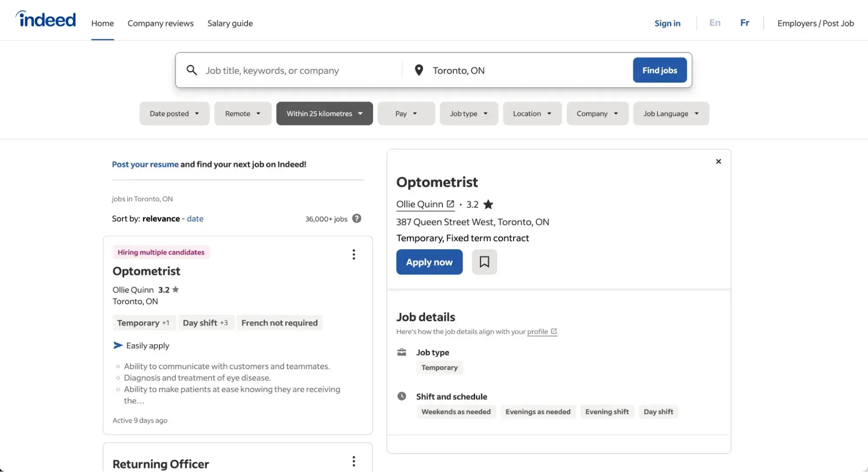Click the Temporary job type chip
Image resolution: width=868 pixels, height=472 pixels.
click(439, 367)
